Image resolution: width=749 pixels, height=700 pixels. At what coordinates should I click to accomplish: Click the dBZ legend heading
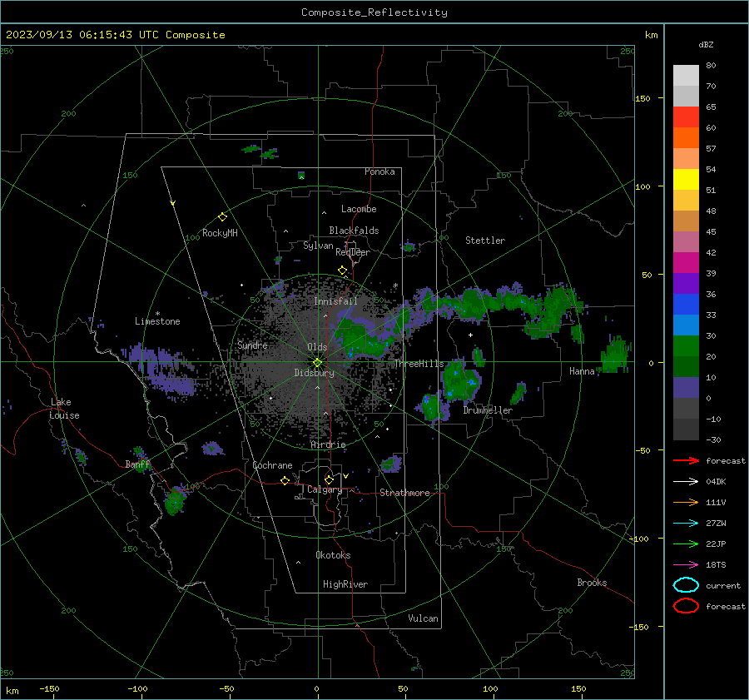point(706,44)
